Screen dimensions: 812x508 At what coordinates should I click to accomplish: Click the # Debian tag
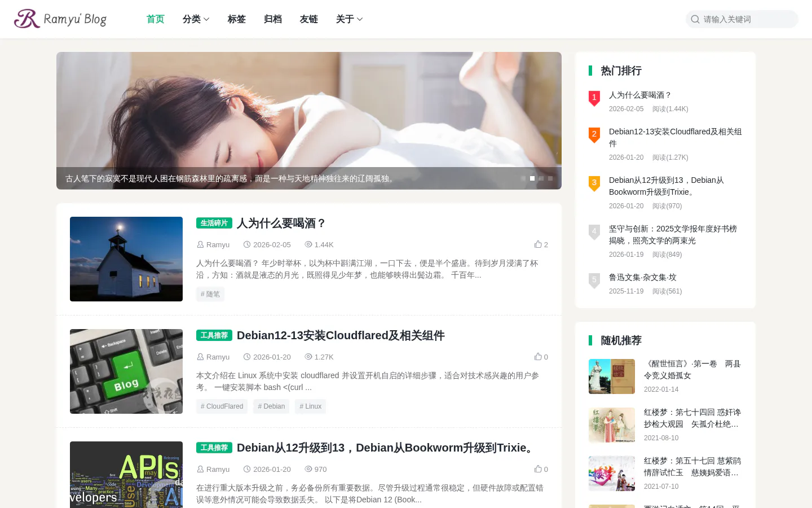point(271,406)
